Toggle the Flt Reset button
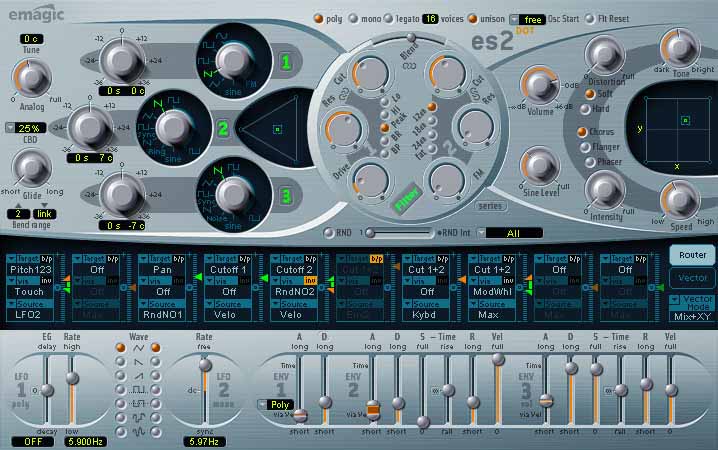718x450 pixels. pyautogui.click(x=590, y=19)
